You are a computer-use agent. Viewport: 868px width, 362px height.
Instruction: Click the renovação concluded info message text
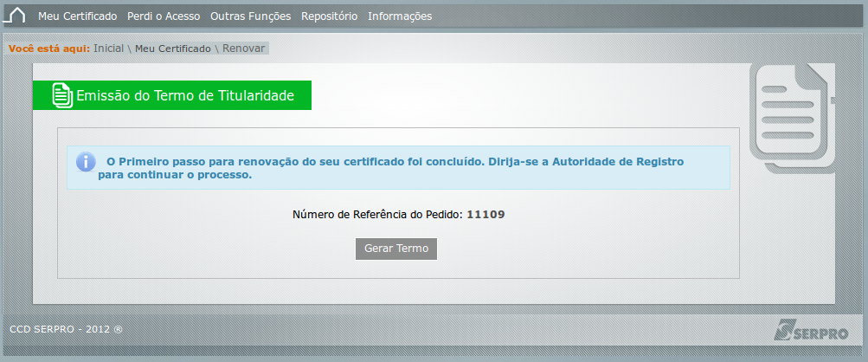click(x=391, y=169)
